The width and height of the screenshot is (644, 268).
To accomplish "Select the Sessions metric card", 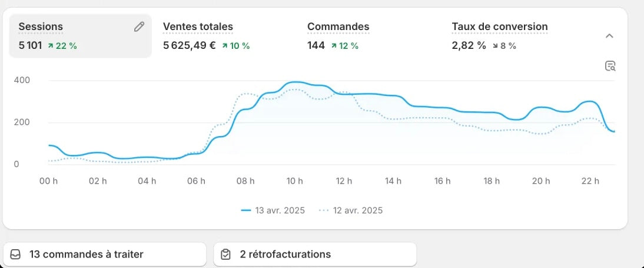I will click(80, 36).
